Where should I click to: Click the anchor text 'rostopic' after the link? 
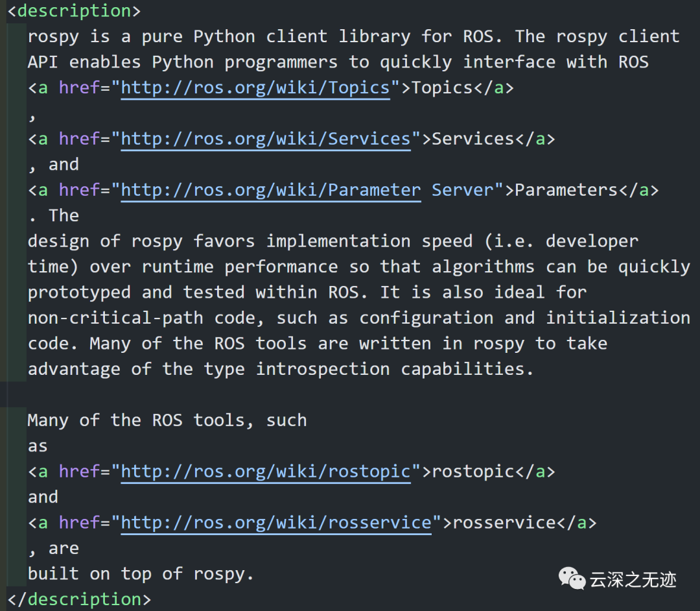(472, 472)
